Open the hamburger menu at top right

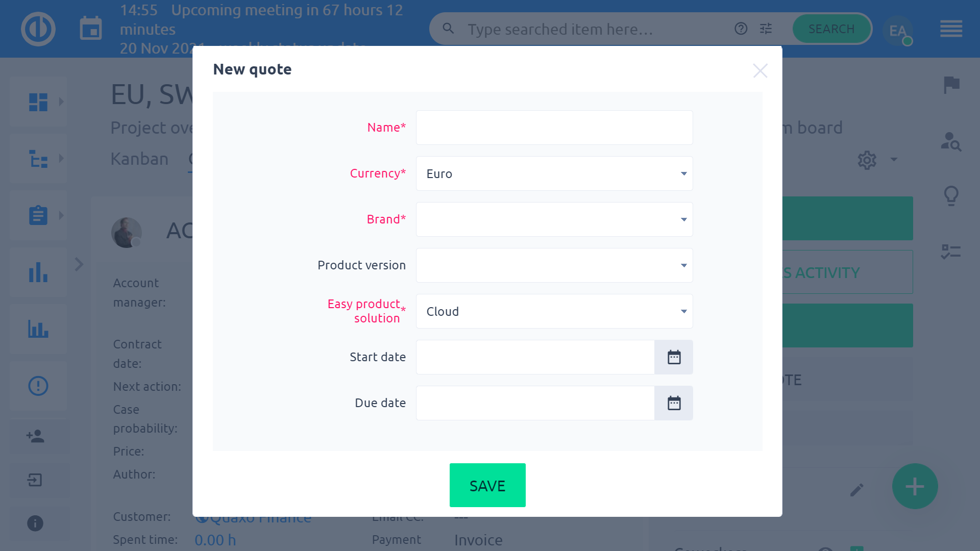pos(951,29)
